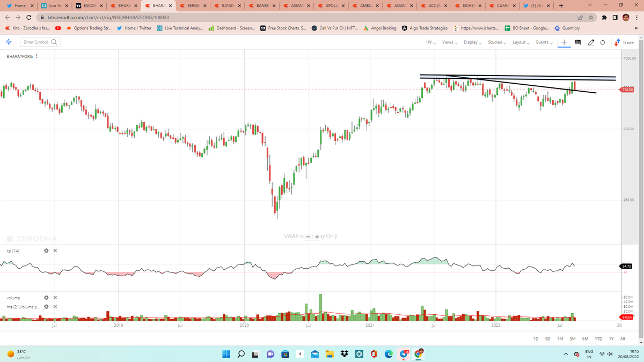Open BHARATFORG three-dot options menu
644x362 pixels.
click(36, 56)
